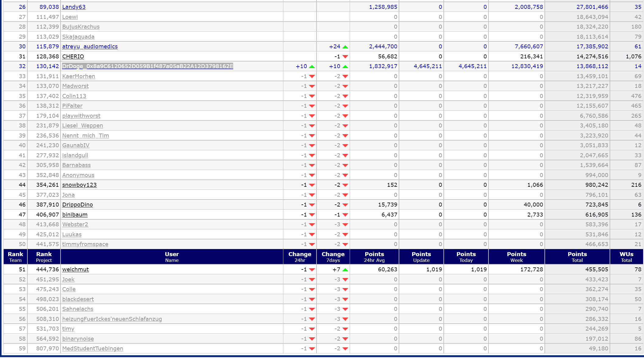Click green up arrow in atreyu_audiomedics row
Viewport: 644px width, 358px height.
tap(345, 47)
